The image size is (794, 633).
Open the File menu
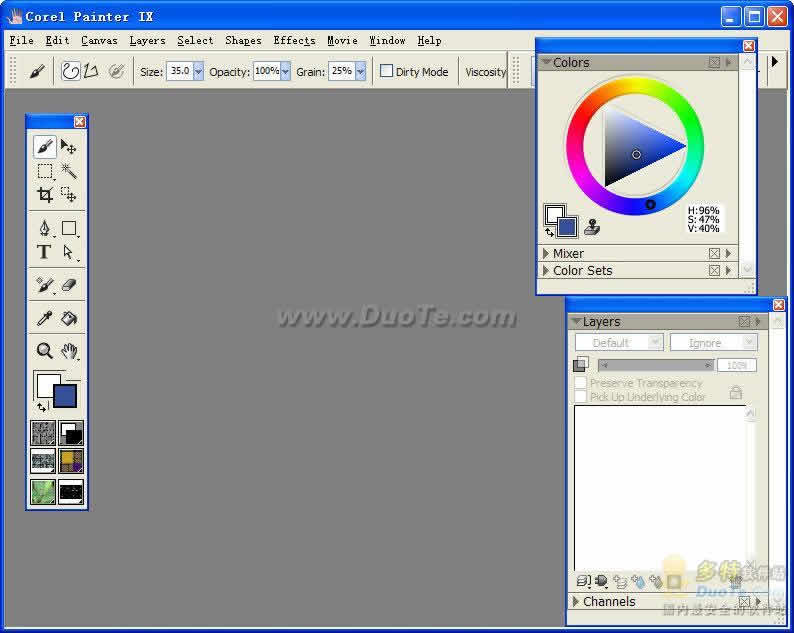(22, 41)
